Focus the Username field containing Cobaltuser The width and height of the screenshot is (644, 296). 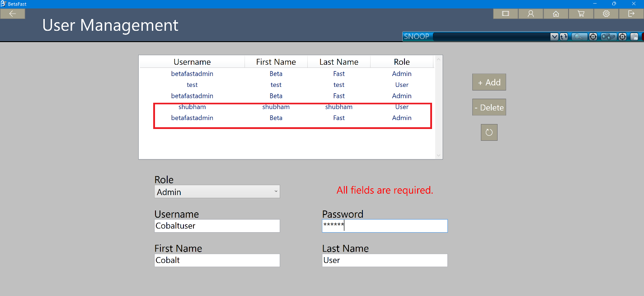[217, 226]
